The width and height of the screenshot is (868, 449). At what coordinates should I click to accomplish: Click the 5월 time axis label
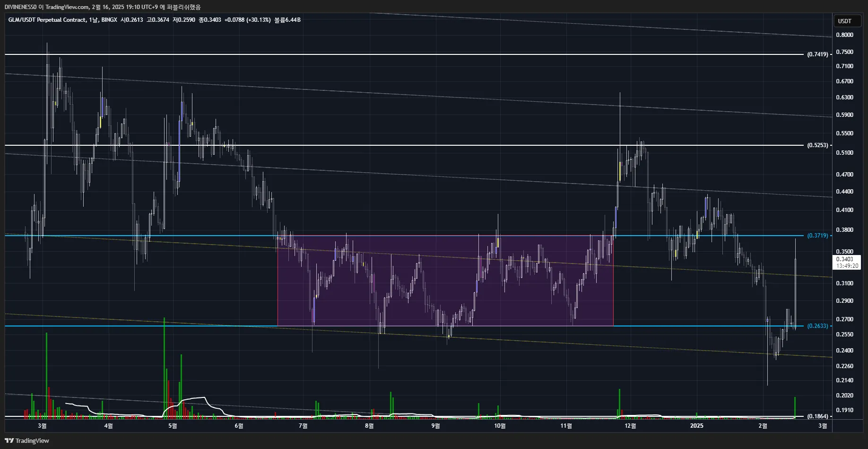[173, 426]
